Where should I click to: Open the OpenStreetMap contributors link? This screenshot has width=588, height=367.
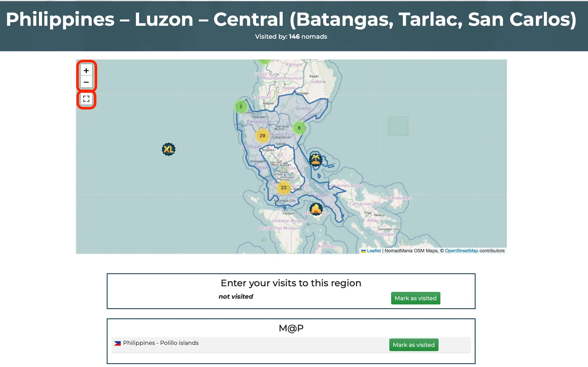click(x=461, y=251)
